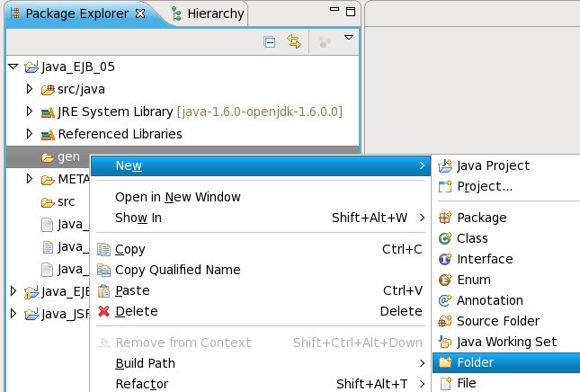Screen dimensions: 580x392
Task: Click Source Folder in the submenu
Action: pos(497,321)
